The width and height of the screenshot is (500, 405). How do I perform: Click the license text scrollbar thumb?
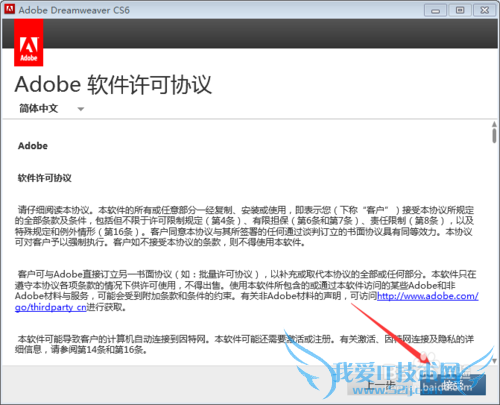[x=494, y=136]
